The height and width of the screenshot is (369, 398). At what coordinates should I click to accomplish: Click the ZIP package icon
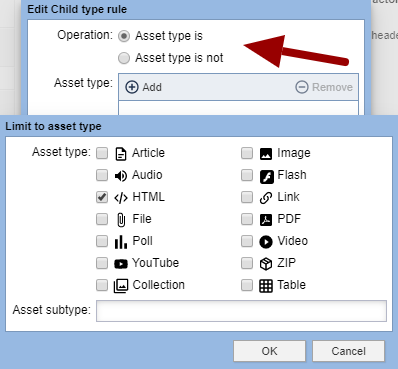click(266, 264)
